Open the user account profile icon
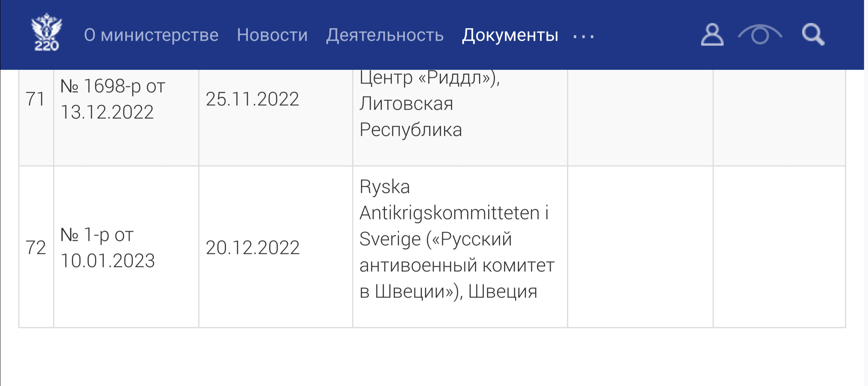Image resolution: width=868 pixels, height=386 pixels. (712, 35)
